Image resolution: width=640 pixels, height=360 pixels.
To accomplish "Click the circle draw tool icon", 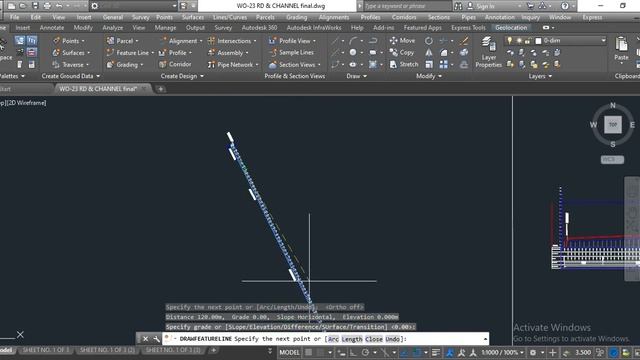I will coord(353,52).
